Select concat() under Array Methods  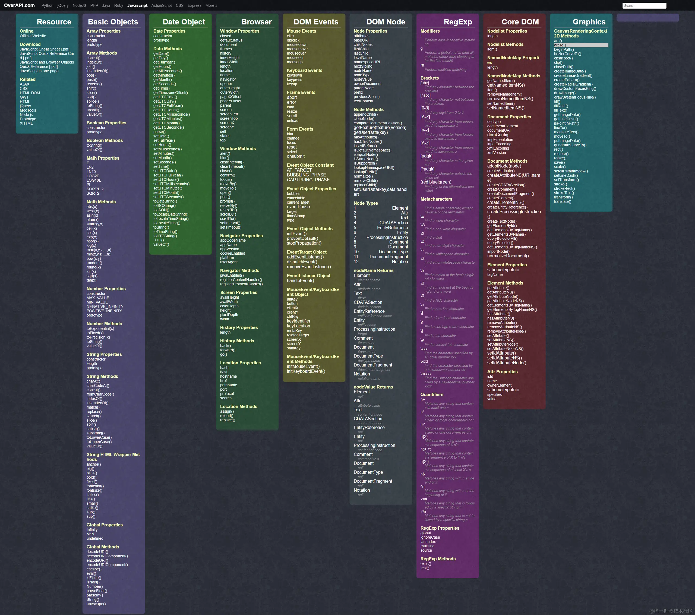[93, 58]
